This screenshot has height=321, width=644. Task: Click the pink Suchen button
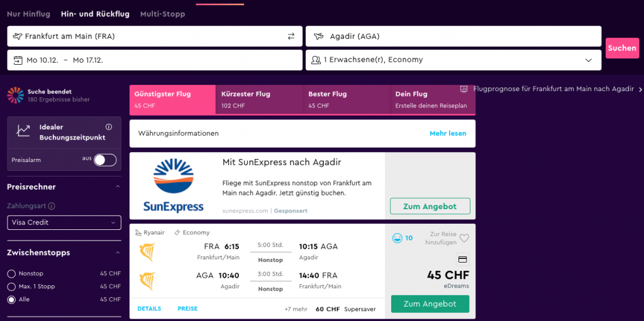622,48
